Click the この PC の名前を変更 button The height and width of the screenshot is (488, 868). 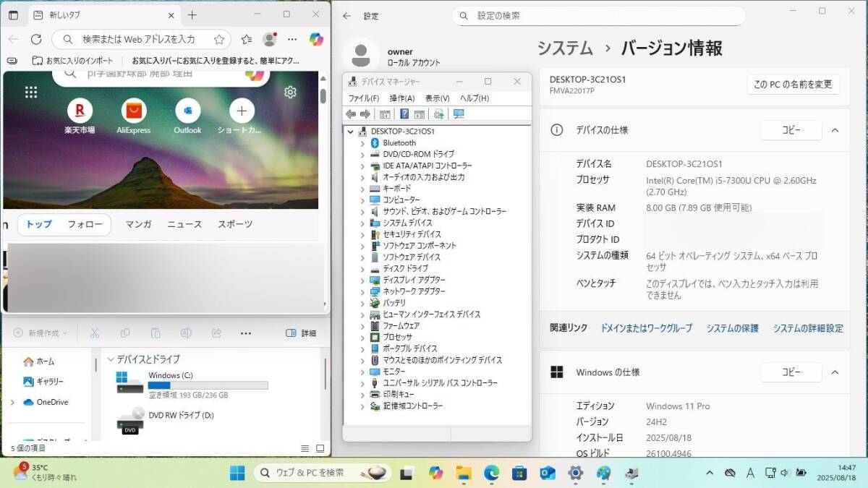coord(791,85)
